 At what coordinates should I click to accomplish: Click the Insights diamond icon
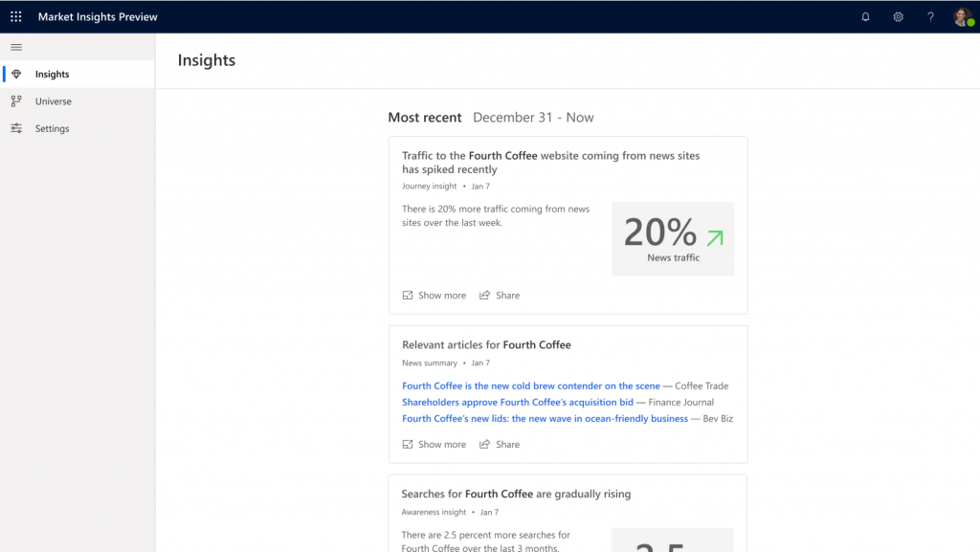point(16,75)
